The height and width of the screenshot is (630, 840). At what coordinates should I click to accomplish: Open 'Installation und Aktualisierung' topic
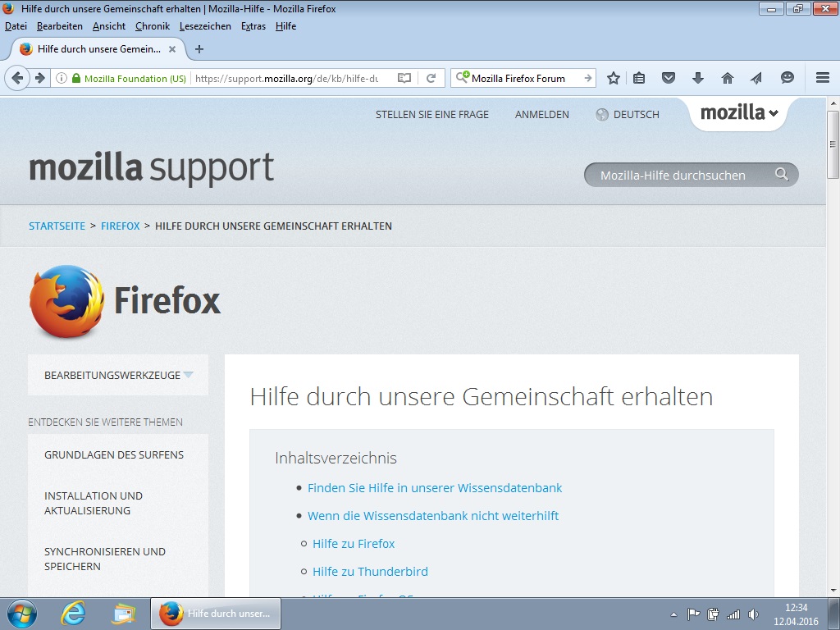pos(94,503)
